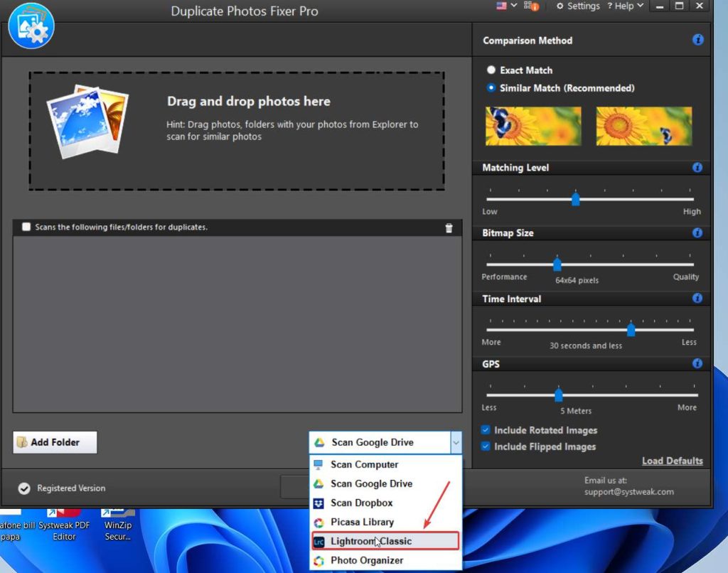Expand the language flag dropdown chevron

(513, 6)
